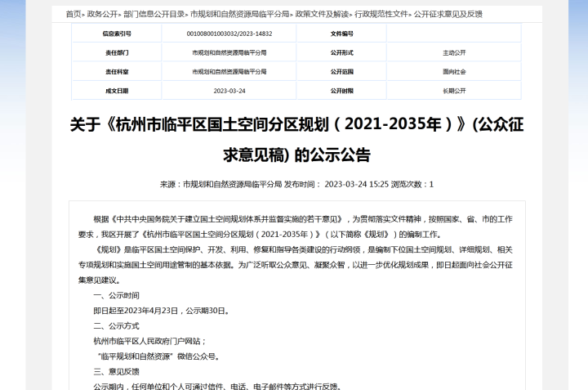This screenshot has width=588, height=390.
Task: Navigate to 行政规范性文件 breadcrumb
Action: [x=381, y=14]
